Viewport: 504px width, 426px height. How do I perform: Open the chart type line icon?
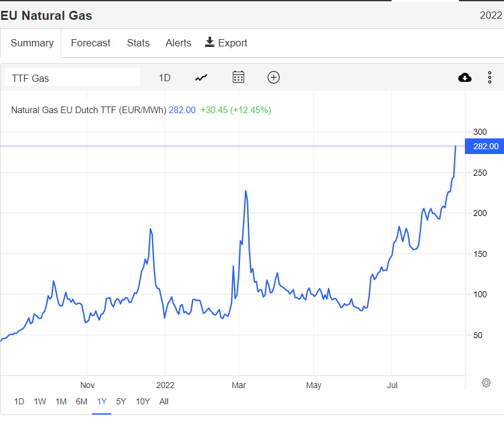[201, 78]
